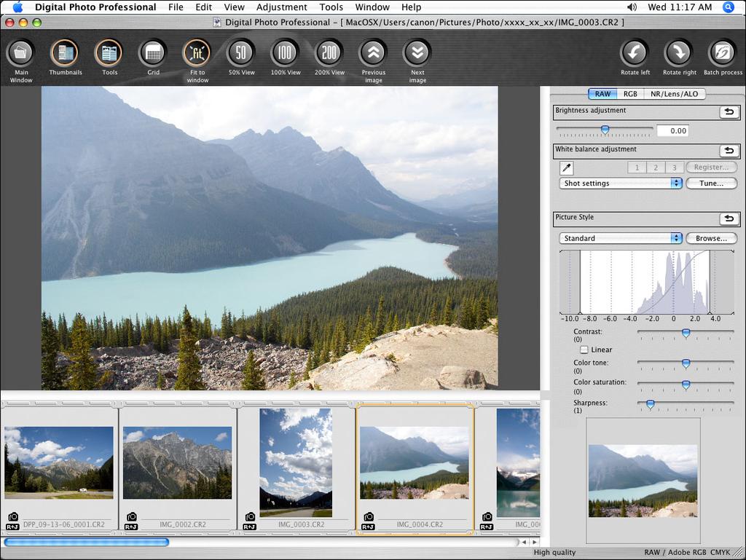This screenshot has height=560, width=746.
Task: Toggle the Thumbnails panel icon
Action: (x=65, y=52)
